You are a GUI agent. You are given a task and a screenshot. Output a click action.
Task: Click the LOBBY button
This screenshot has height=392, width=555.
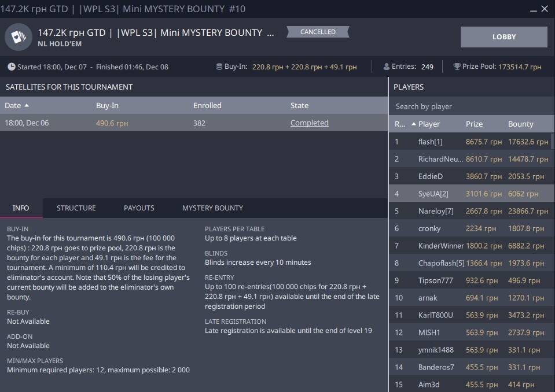click(x=503, y=37)
